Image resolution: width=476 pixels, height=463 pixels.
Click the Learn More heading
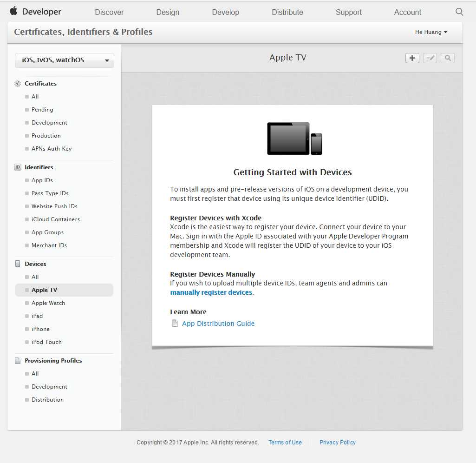tap(188, 312)
